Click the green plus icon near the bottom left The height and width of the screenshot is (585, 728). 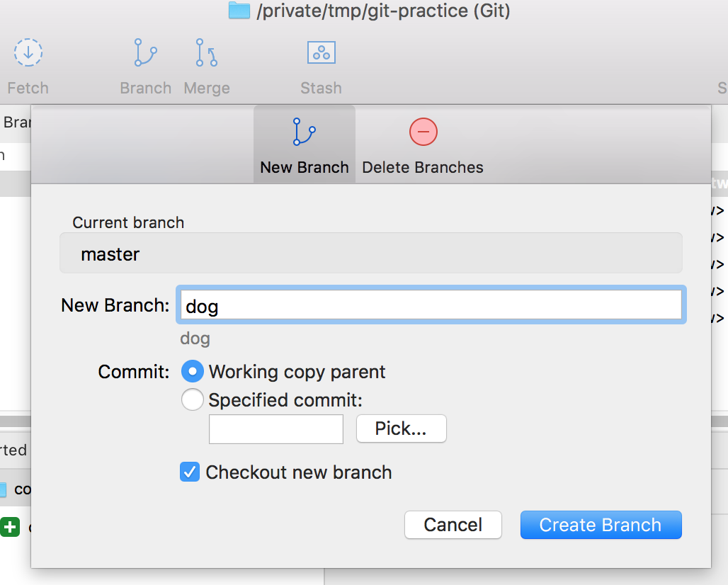click(x=10, y=527)
